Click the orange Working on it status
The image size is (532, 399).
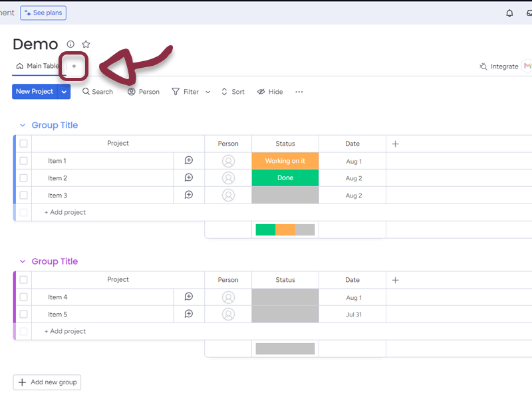coord(285,161)
